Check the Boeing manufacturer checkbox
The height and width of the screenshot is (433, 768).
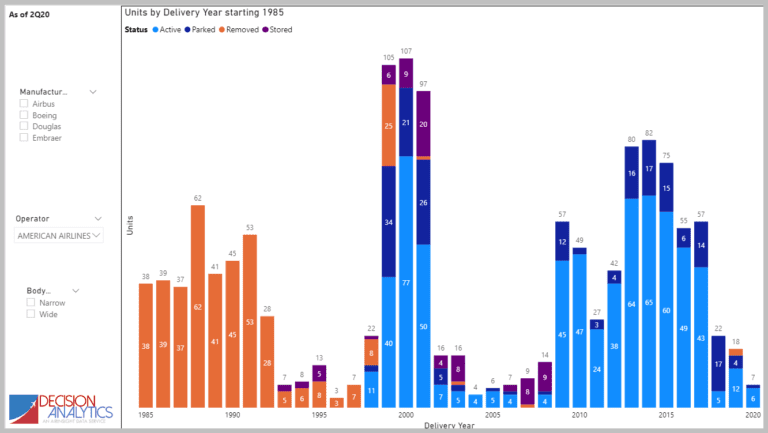click(24, 115)
